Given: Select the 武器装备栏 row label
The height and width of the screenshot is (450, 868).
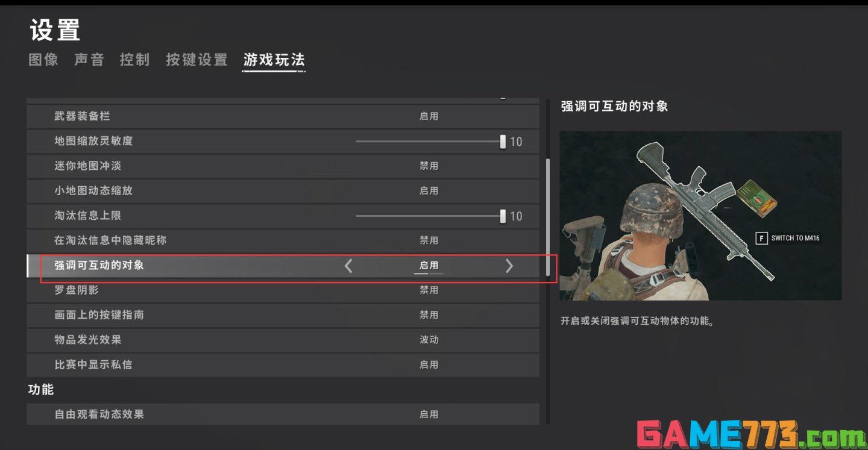Looking at the screenshot, I should coord(82,116).
